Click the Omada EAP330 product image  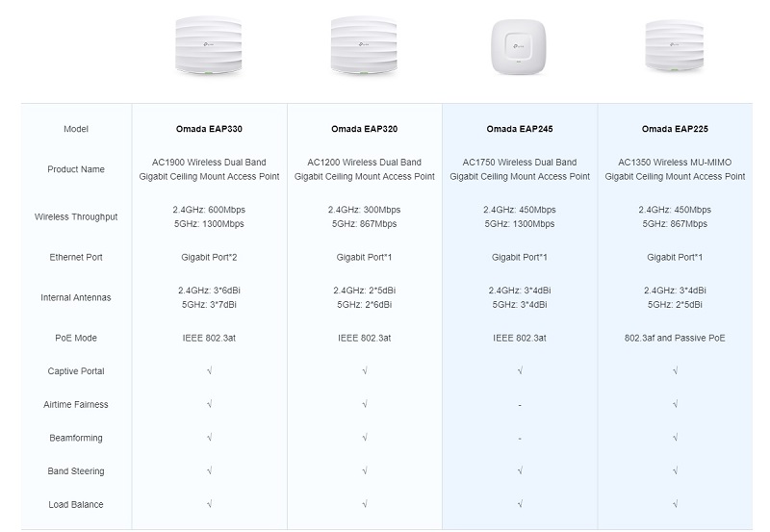(209, 45)
